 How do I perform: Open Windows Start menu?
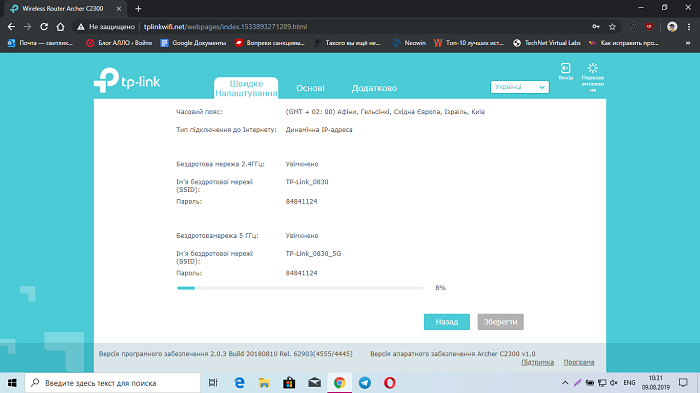[12, 383]
